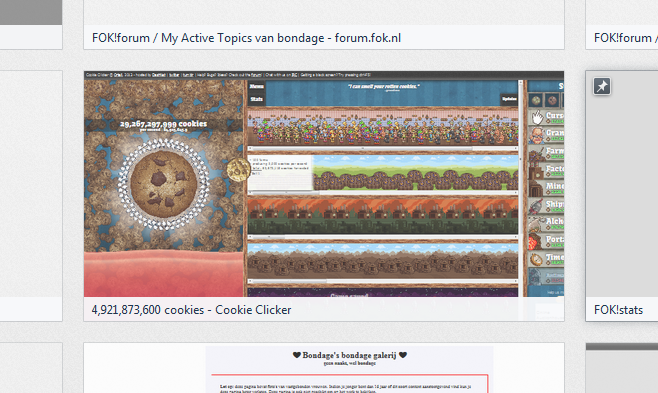Click the grandma row horizontal scrollbar
The height and width of the screenshot is (393, 658).
382,148
